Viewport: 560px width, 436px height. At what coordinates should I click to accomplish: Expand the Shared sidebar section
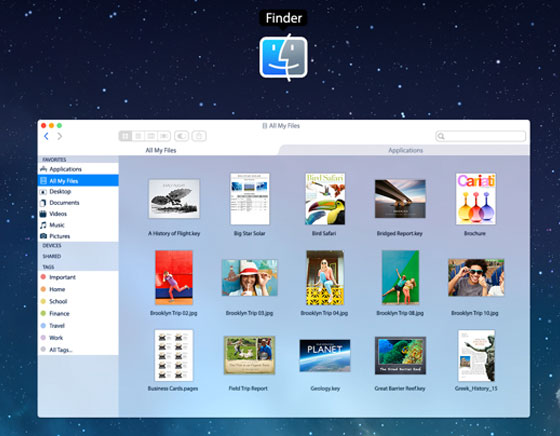(52, 256)
